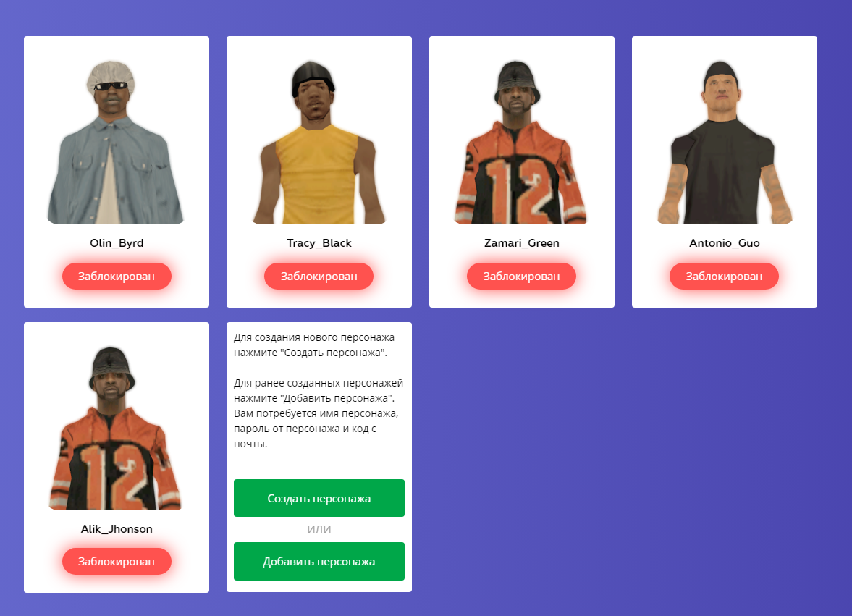Viewport: 852px width, 616px height.
Task: Click Заблокирован button under Olin_Byrd
Action: pyautogui.click(x=117, y=276)
